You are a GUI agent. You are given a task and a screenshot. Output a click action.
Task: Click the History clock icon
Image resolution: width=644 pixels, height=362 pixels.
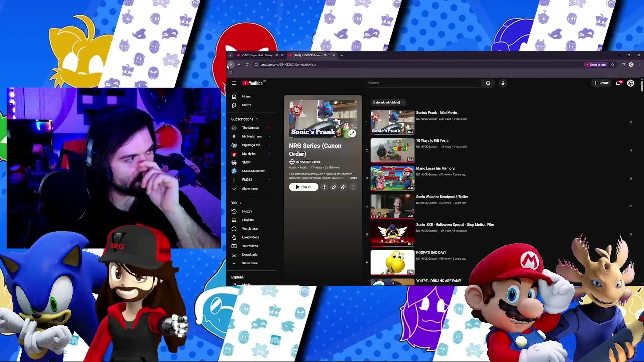234,212
